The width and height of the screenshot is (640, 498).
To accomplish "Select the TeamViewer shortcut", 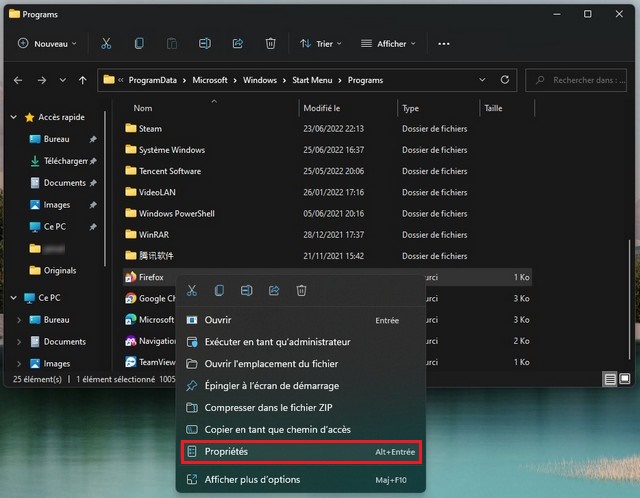I will click(150, 362).
